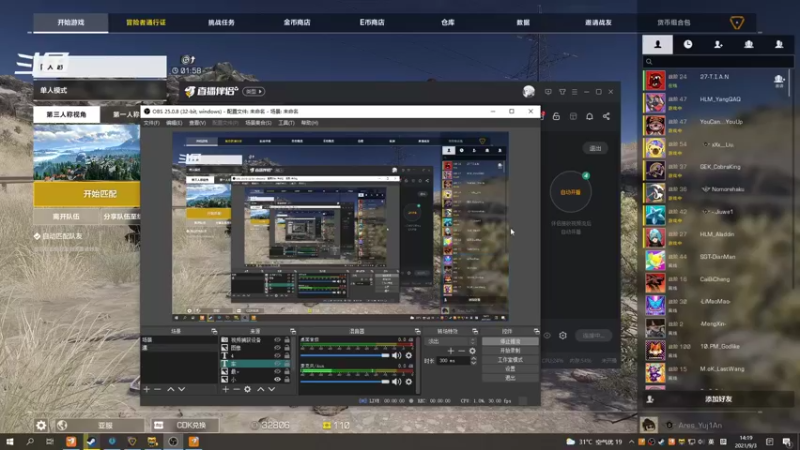Open desktop audio settings gear in mixer
This screenshot has height=450, width=800.
[409, 355]
